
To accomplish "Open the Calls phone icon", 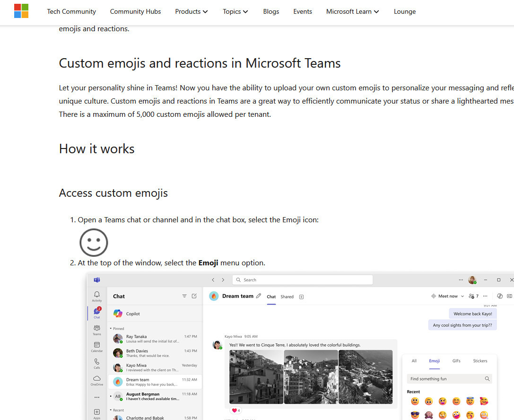I will (x=97, y=363).
